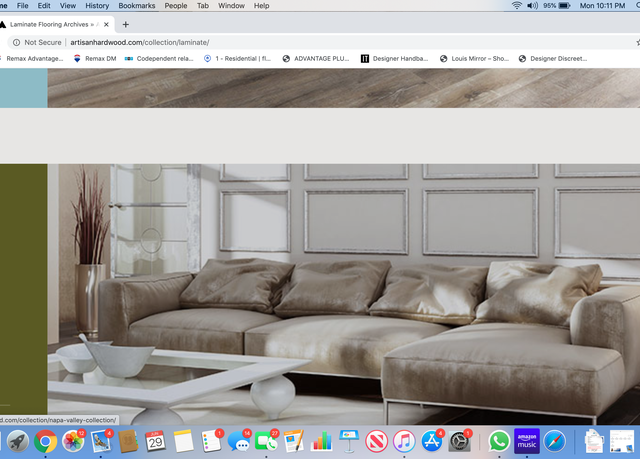Open Launchpad from the dock
The image size is (640, 459).
[x=18, y=441]
